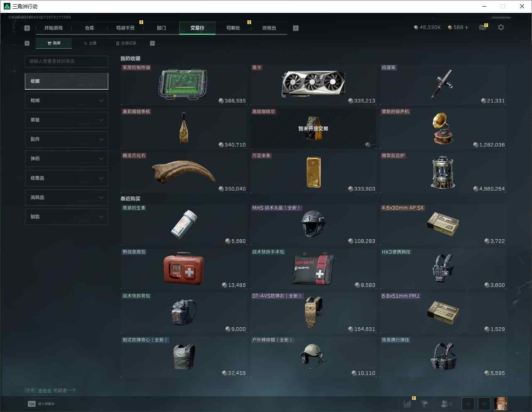
Task: Select the 收藏 favorites button
Action: pos(66,81)
